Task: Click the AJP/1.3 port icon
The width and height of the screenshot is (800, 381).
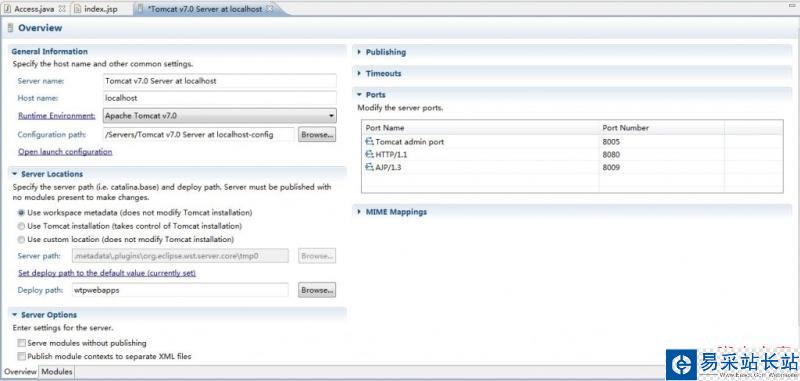Action: click(x=369, y=167)
